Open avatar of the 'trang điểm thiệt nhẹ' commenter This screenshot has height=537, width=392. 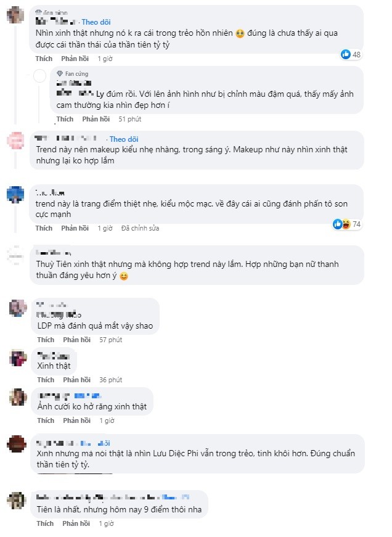tap(16, 194)
